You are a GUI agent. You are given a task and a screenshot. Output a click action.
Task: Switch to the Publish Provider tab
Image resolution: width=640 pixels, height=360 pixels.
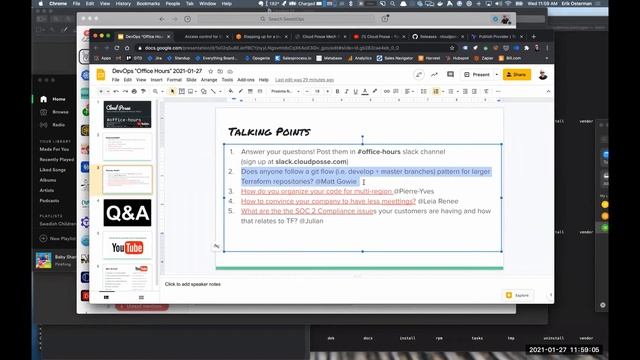[x=496, y=36]
